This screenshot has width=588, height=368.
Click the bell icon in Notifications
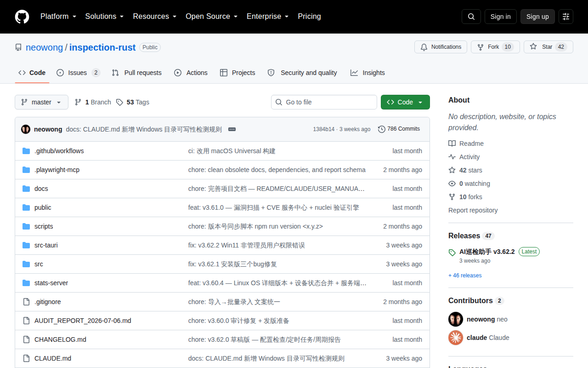[x=424, y=47]
